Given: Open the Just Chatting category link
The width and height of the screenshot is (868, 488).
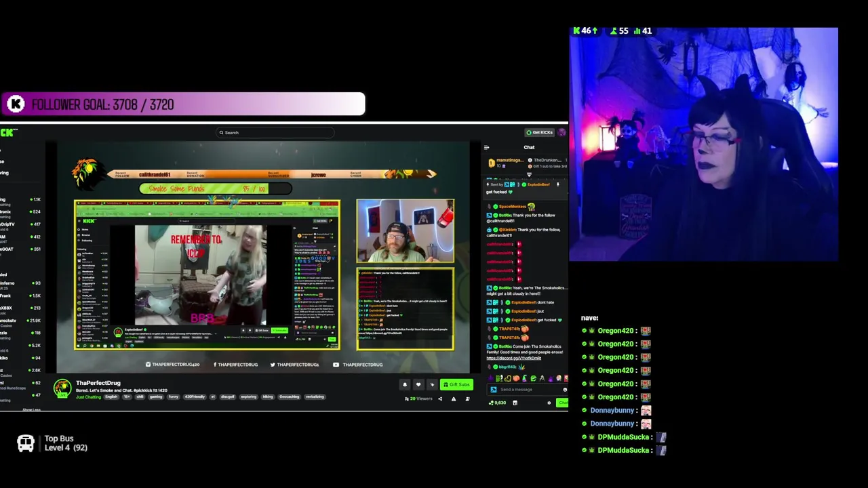Looking at the screenshot, I should pos(88,396).
